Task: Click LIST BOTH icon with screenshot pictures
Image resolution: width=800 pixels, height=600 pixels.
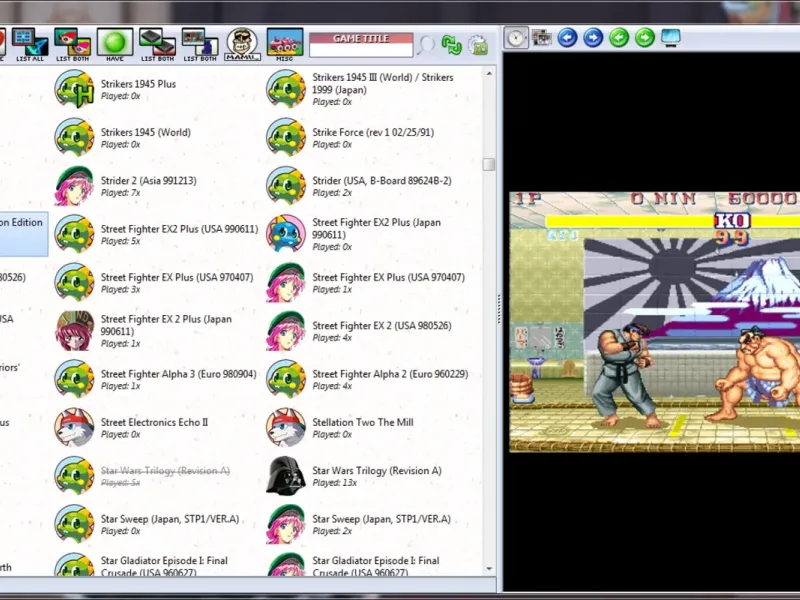Action: click(200, 43)
